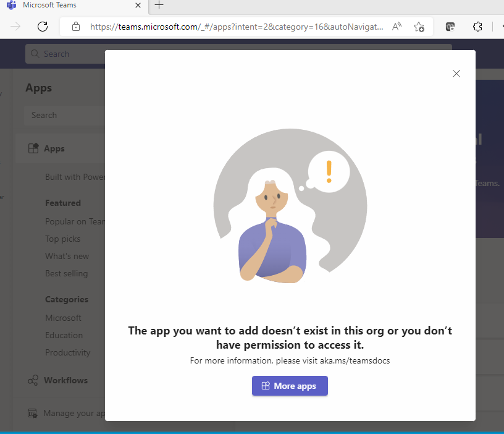
Task: Open the Productivity category
Action: pos(67,352)
